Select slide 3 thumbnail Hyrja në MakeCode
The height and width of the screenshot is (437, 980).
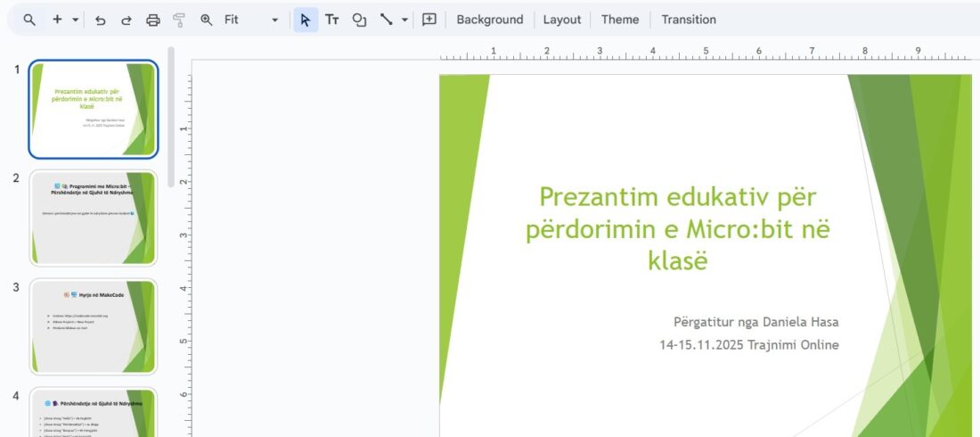click(x=94, y=326)
